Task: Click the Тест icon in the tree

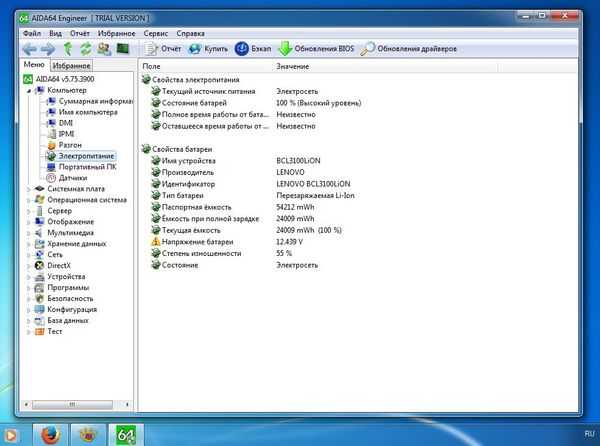Action: tap(39, 332)
